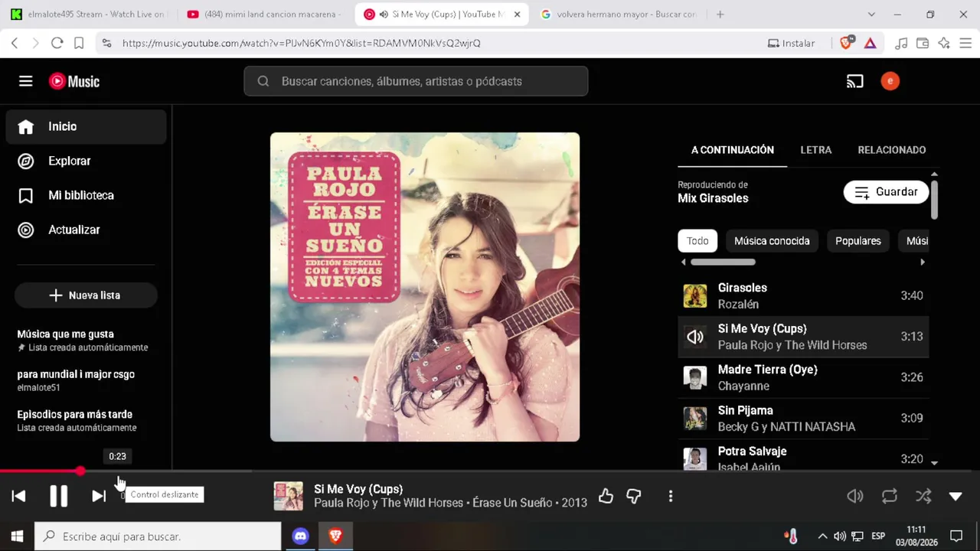Skip to the next song

coord(99,496)
